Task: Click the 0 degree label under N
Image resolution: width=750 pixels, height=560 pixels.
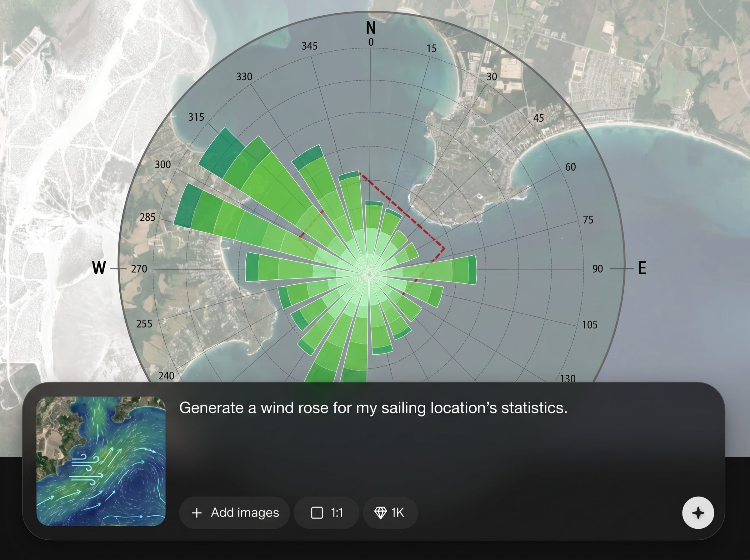Action: (x=371, y=42)
